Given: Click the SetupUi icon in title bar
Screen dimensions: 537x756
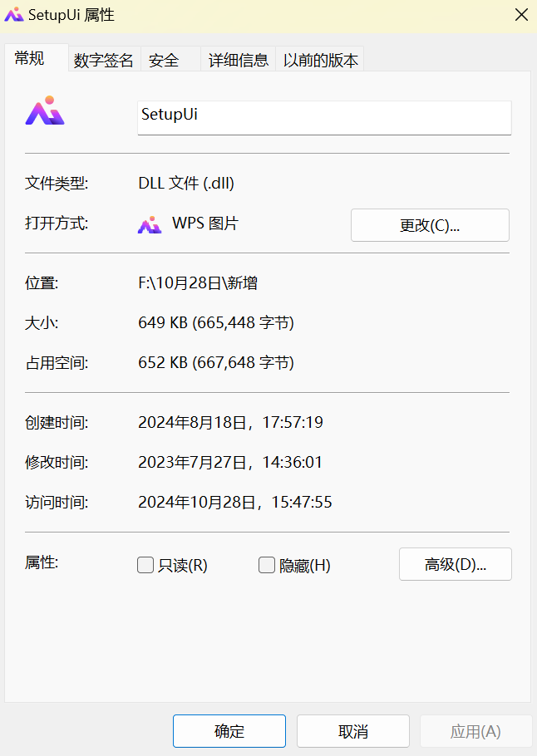Looking at the screenshot, I should pyautogui.click(x=13, y=15).
